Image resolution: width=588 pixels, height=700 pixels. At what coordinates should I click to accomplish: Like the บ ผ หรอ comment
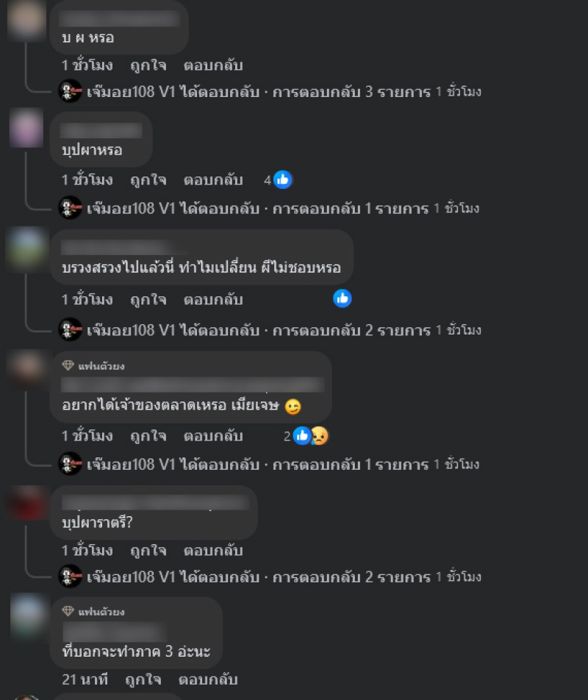[148, 65]
